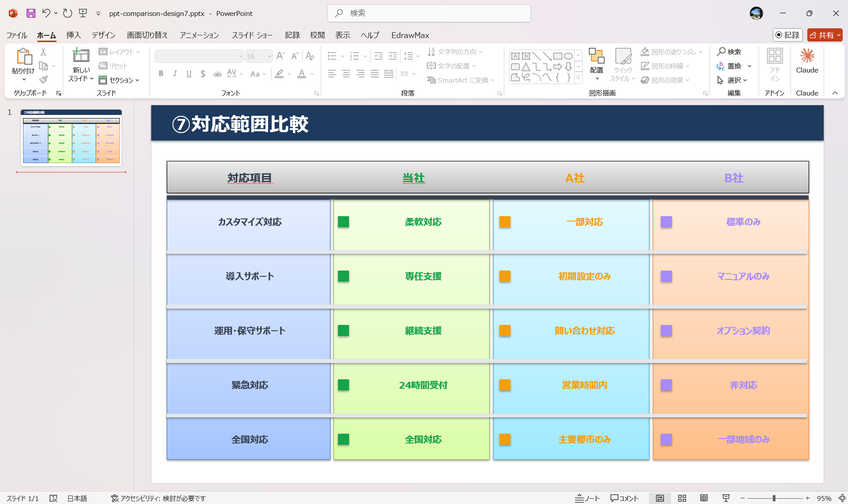Switch to Reading view icon
Screen dimensions: 848x504
pos(704,498)
